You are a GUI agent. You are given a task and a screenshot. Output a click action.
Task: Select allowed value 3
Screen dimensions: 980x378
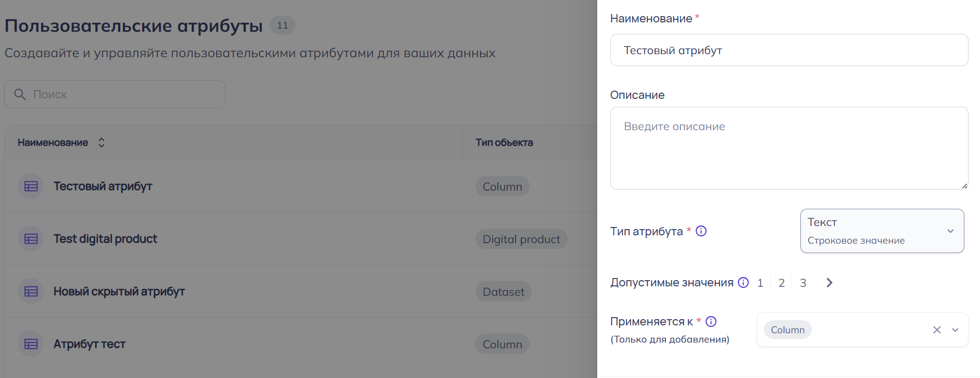pos(803,283)
